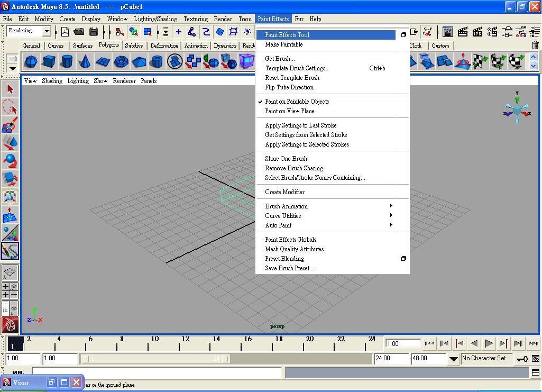Open the character set dropdown arrow

click(x=454, y=359)
